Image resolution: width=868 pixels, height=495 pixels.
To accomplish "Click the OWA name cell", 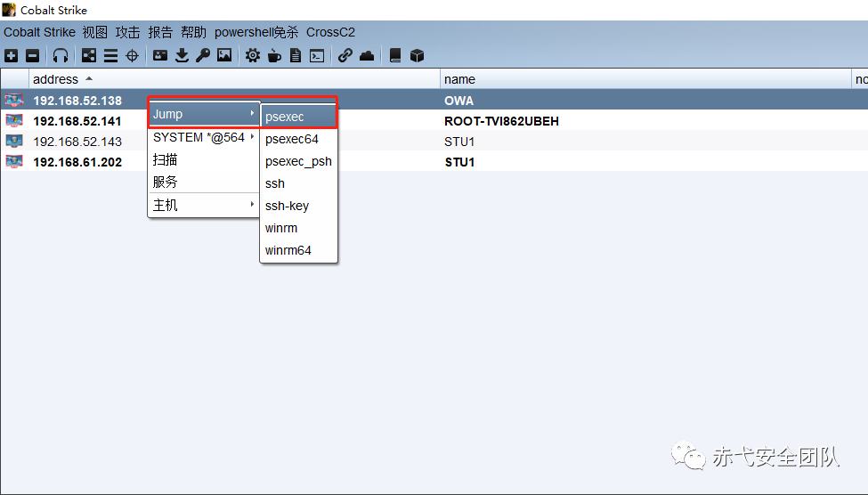I will tap(458, 101).
